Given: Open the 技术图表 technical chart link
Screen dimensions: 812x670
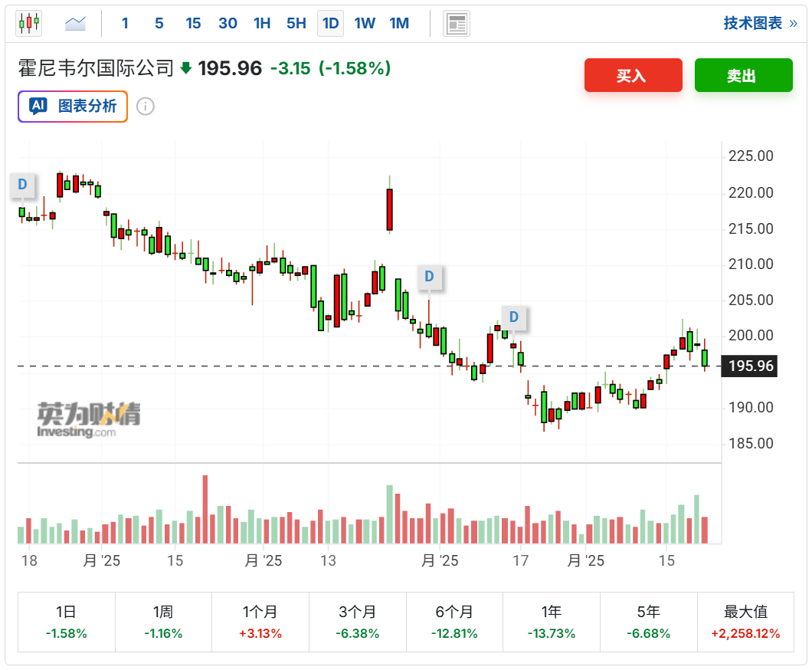Looking at the screenshot, I should (x=759, y=23).
